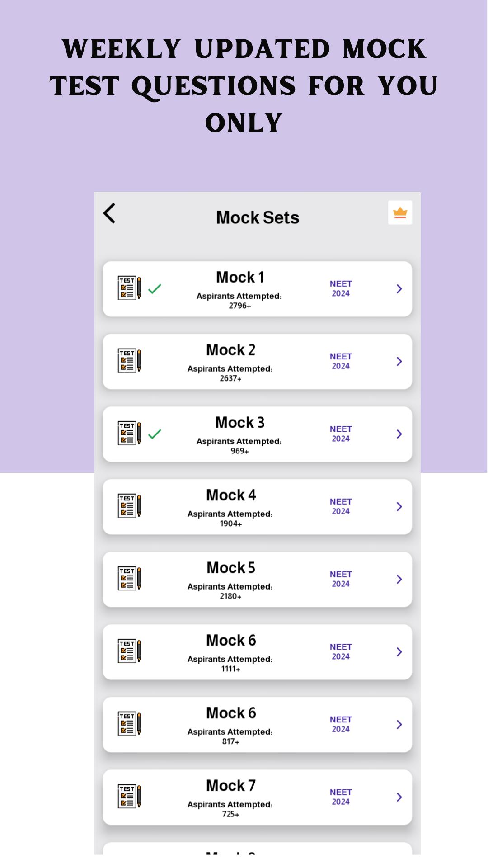Click the green checkmark on Mock 1

tap(155, 289)
